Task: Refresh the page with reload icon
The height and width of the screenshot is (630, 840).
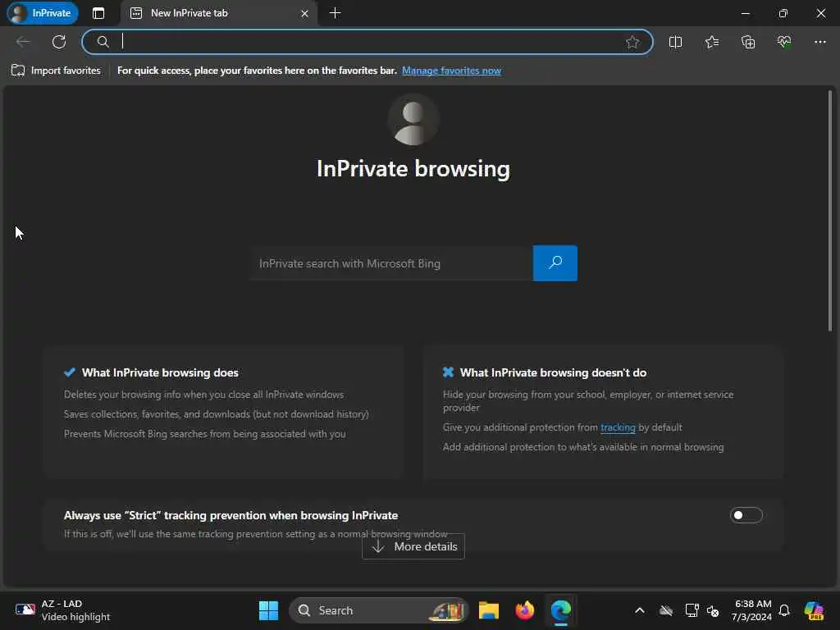Action: [x=59, y=42]
